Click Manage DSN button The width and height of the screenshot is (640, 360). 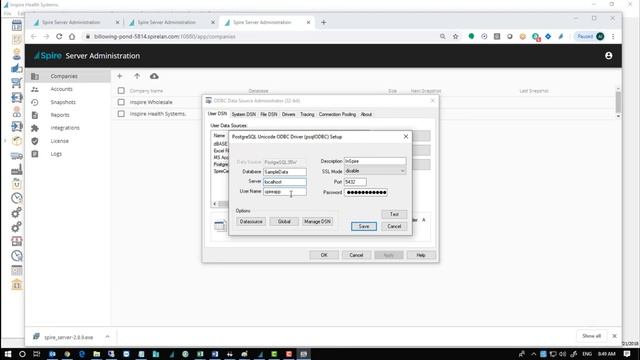pyautogui.click(x=317, y=222)
